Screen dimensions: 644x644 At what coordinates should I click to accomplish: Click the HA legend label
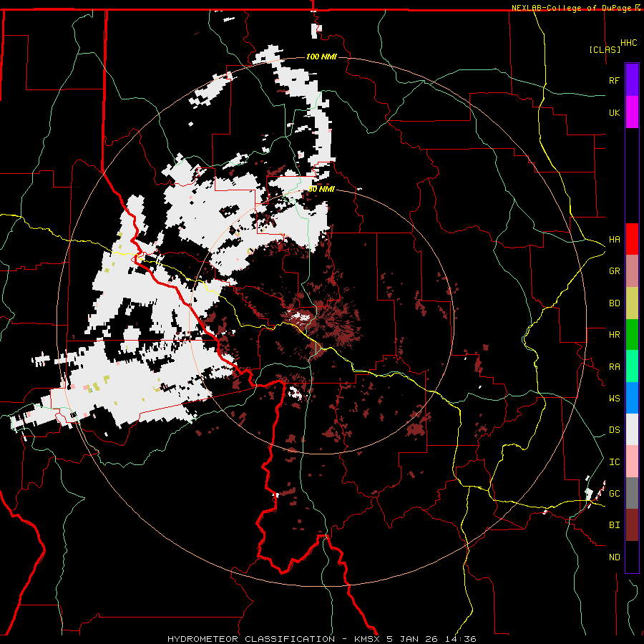(x=614, y=240)
